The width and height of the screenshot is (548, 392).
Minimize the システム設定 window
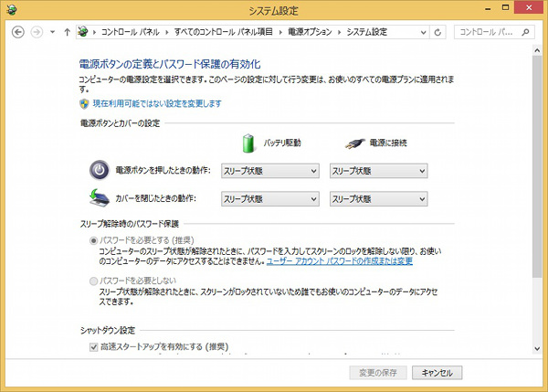(488, 8)
